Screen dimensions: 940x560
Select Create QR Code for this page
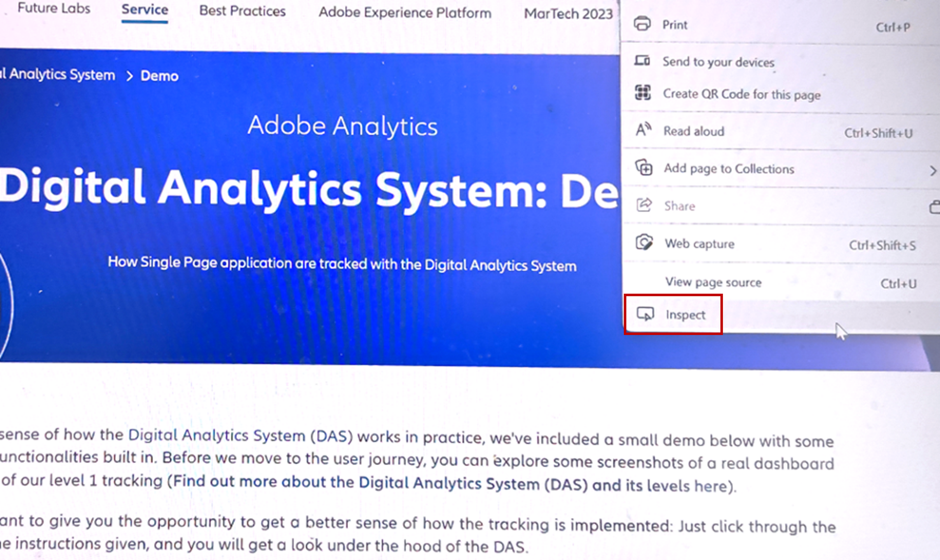click(780, 94)
